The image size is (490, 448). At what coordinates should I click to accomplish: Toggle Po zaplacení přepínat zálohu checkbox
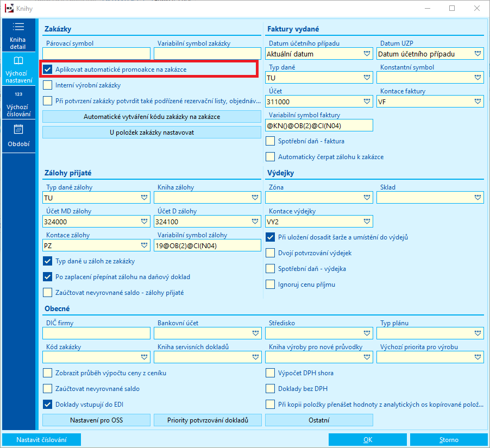pos(47,277)
